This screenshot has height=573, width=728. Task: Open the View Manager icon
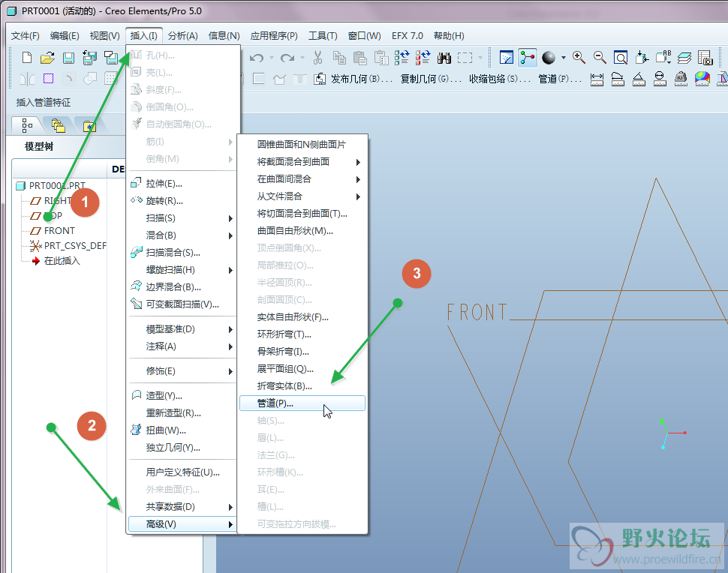coord(705,58)
